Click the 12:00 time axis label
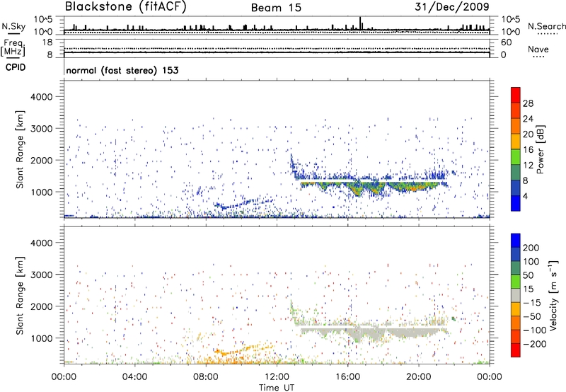This screenshot has height=392, width=566. coord(277,377)
